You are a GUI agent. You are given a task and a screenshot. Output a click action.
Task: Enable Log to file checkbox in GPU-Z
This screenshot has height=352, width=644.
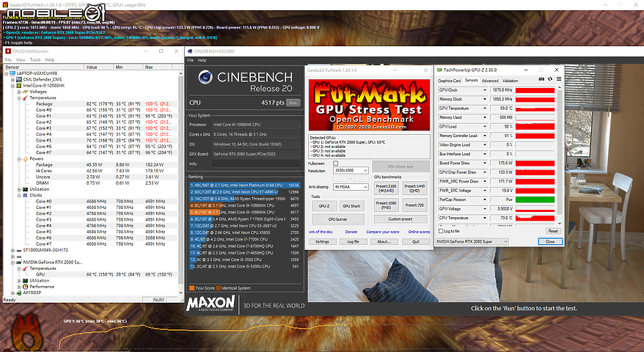point(441,231)
